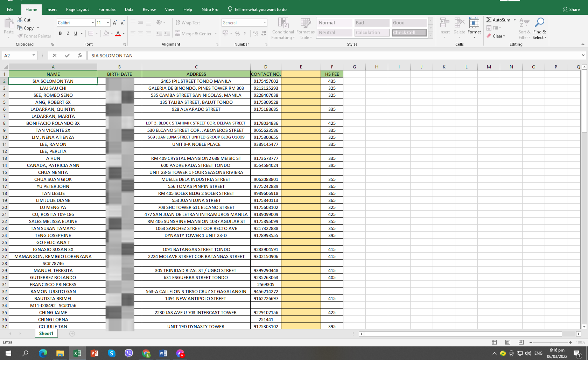The width and height of the screenshot is (588, 368).
Task: Click the Merge & Center button
Action: pyautogui.click(x=194, y=34)
